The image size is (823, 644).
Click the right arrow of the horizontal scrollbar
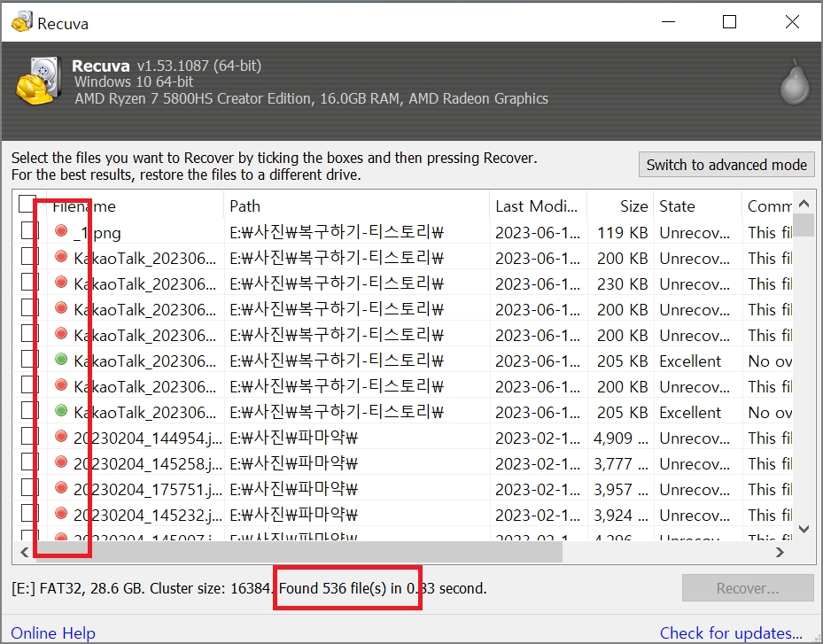pyautogui.click(x=780, y=552)
